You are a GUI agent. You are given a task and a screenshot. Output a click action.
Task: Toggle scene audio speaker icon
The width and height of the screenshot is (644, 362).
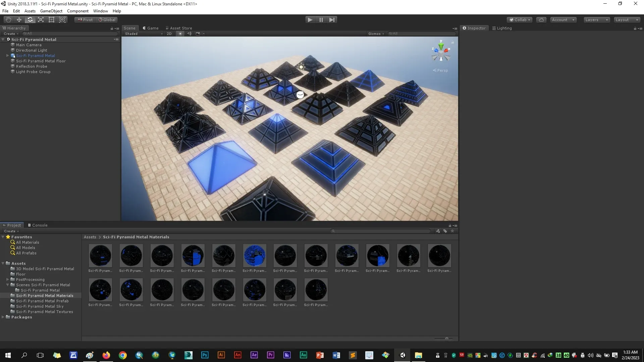click(189, 34)
